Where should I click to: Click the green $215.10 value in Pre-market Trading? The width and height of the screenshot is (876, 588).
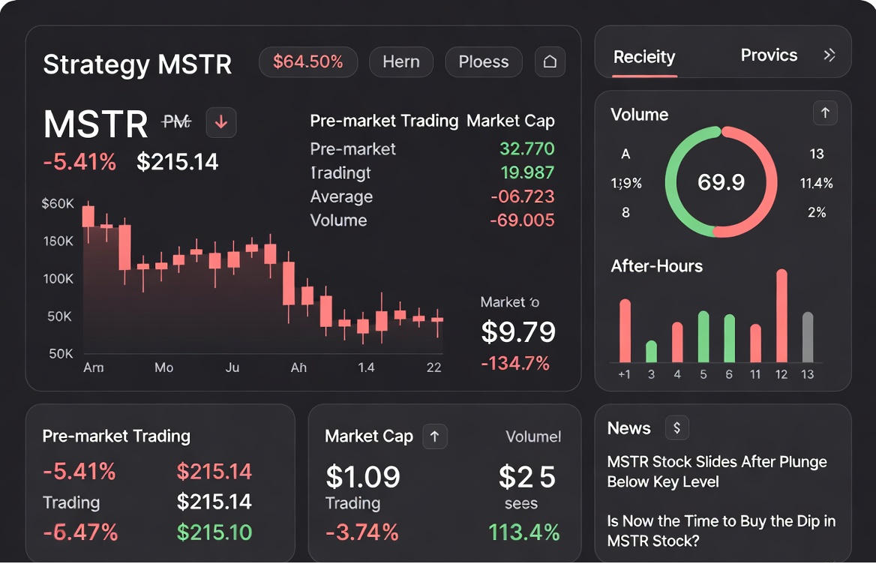pos(215,532)
